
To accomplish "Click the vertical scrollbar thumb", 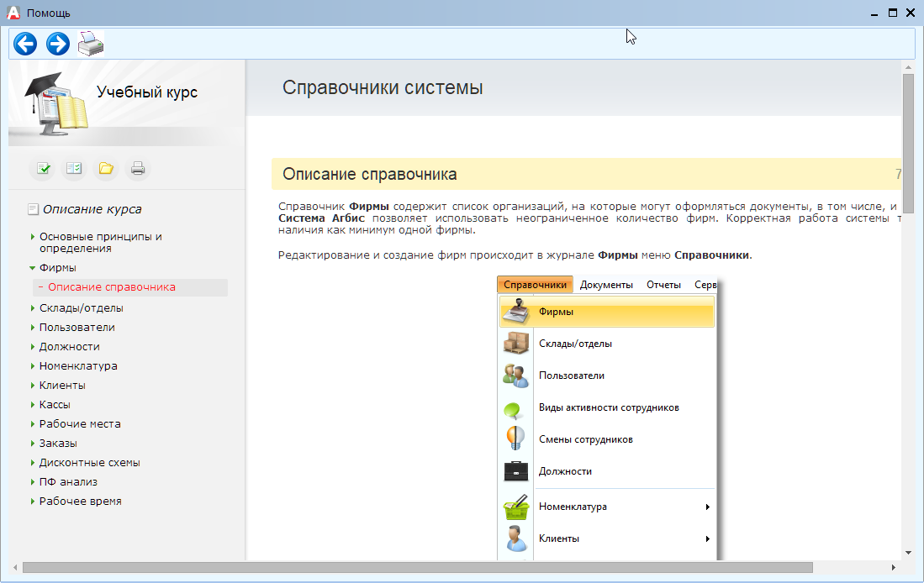I will 908,143.
